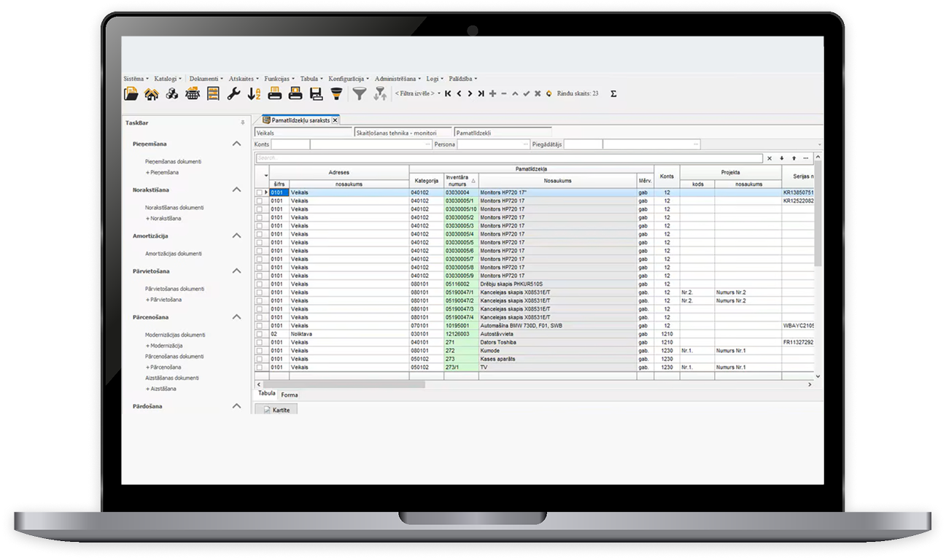946x560 pixels.
Task: Select checkbox of the Noliktava row
Action: click(x=260, y=334)
